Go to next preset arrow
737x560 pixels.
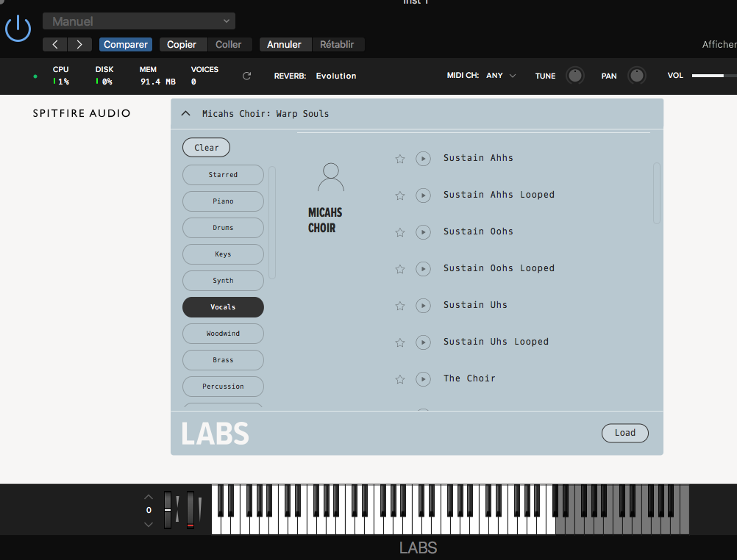(x=79, y=45)
